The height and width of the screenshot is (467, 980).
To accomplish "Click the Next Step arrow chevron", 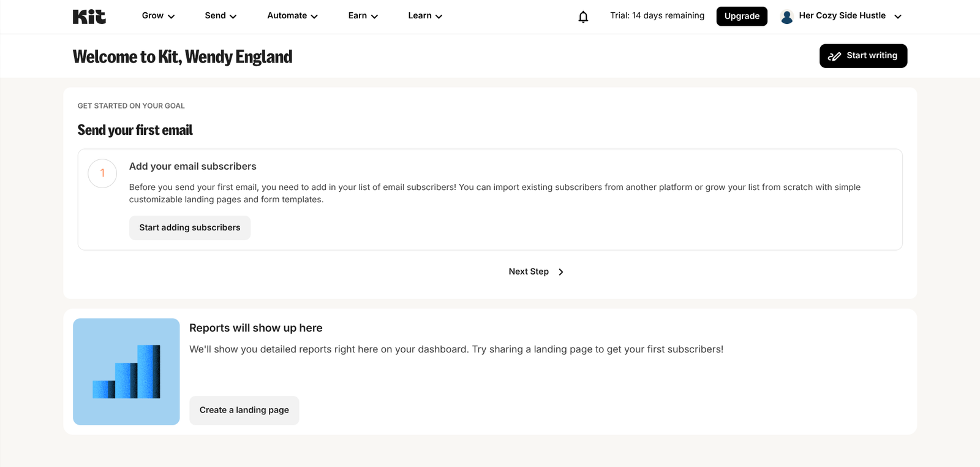I will (561, 272).
